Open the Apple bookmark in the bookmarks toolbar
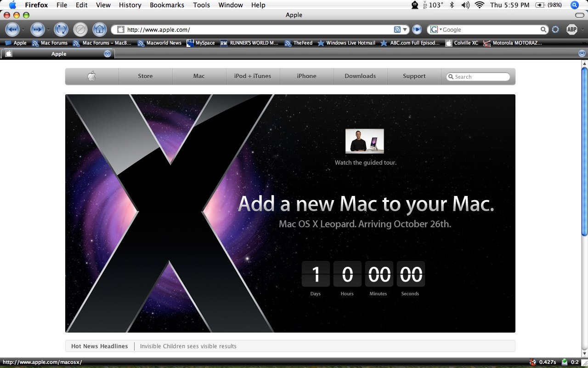This screenshot has height=368, width=588. (16, 43)
